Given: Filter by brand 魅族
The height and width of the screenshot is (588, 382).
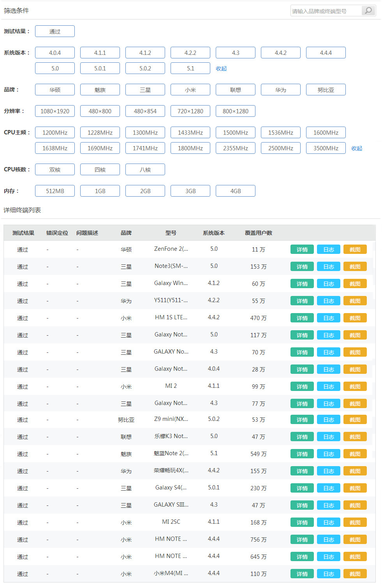Looking at the screenshot, I should click(100, 90).
